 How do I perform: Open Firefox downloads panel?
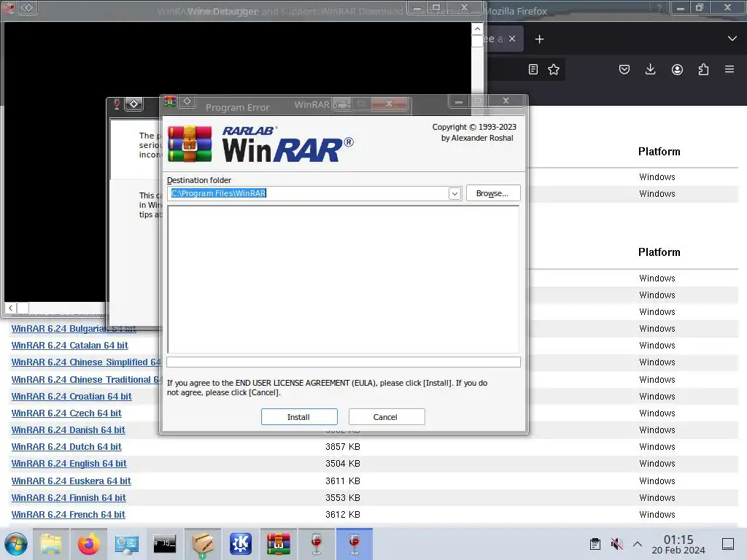650,69
